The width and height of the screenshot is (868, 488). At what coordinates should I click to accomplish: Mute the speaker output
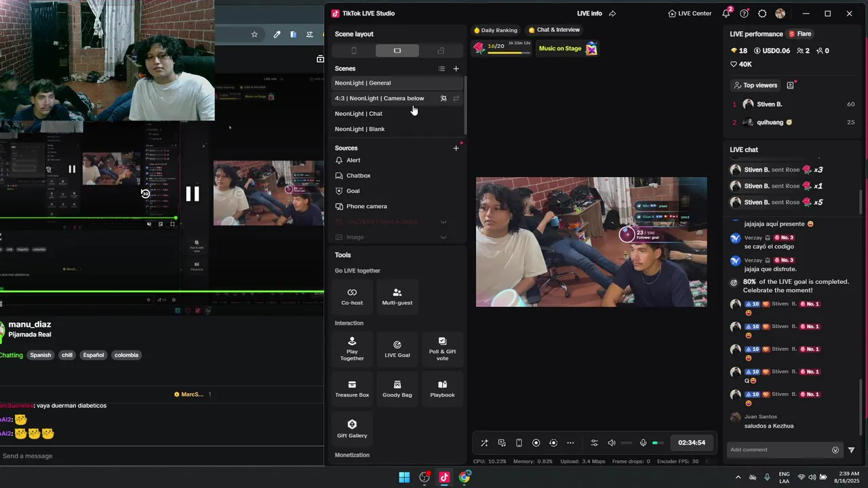pos(611,443)
